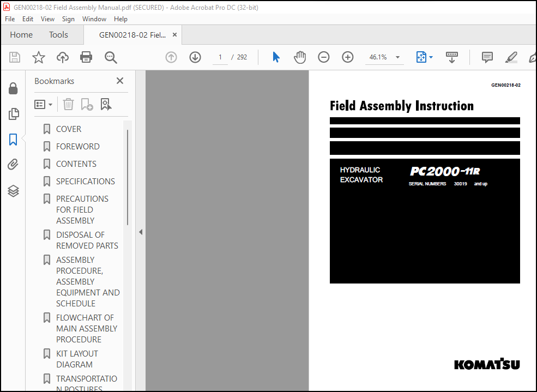Open the View menu
This screenshot has height=392, width=537.
click(x=47, y=19)
